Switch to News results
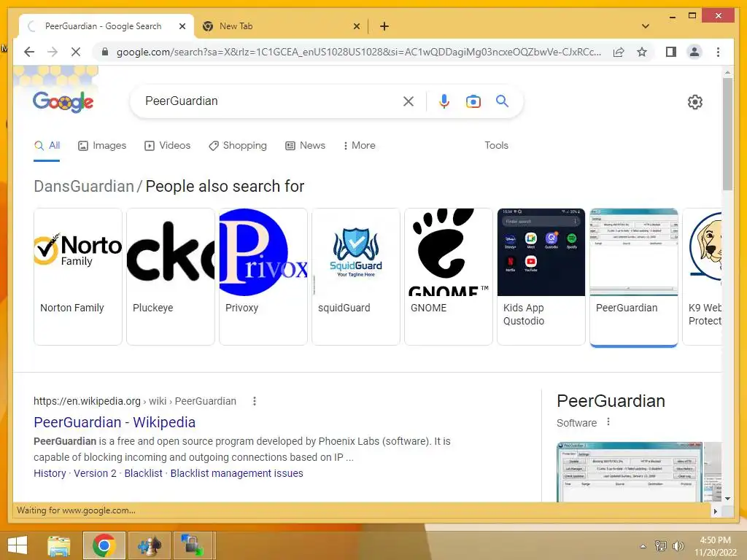This screenshot has height=560, width=747. [305, 146]
